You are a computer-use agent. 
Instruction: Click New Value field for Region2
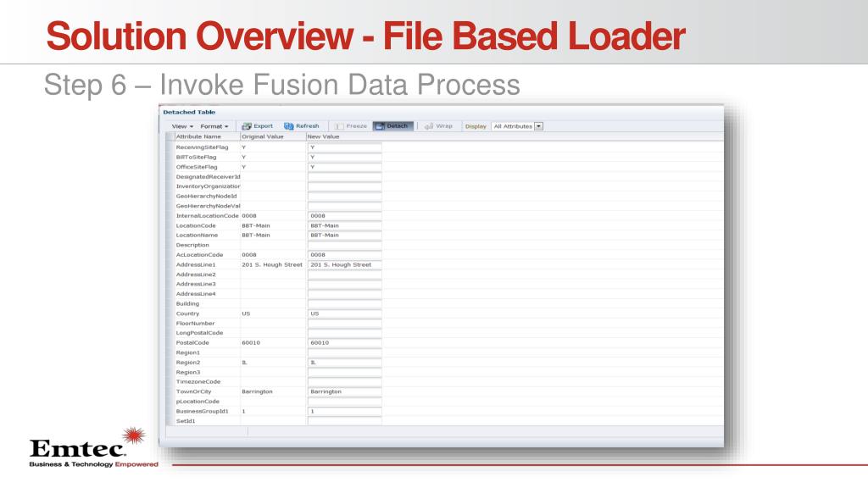pos(344,363)
